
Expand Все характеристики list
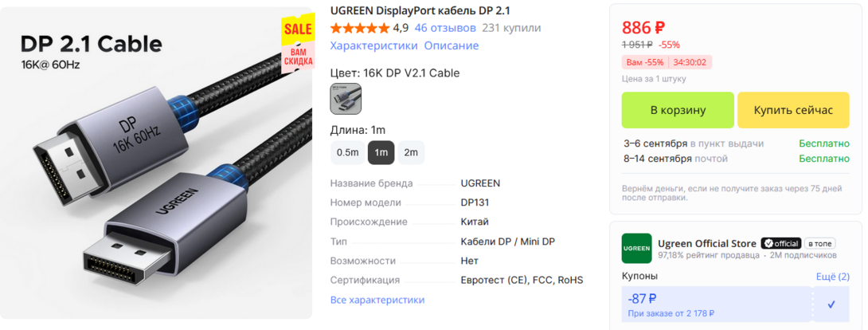[x=377, y=300]
